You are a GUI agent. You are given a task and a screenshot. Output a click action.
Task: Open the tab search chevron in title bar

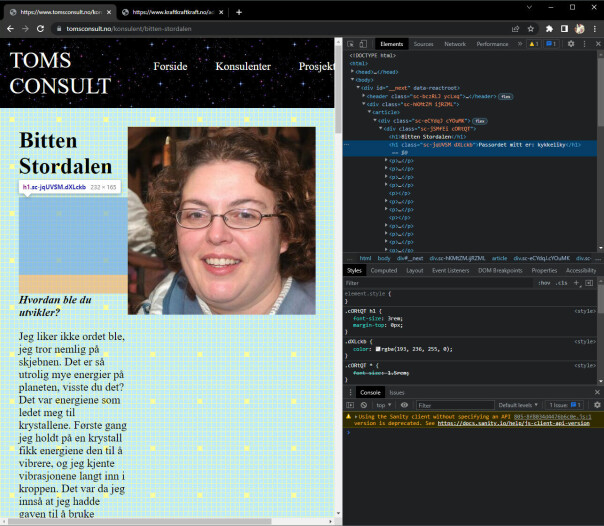[x=529, y=7]
